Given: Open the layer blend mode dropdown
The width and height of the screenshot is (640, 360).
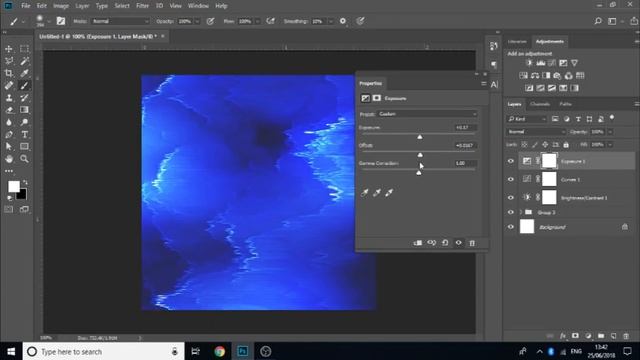Looking at the screenshot, I should pyautogui.click(x=536, y=132).
